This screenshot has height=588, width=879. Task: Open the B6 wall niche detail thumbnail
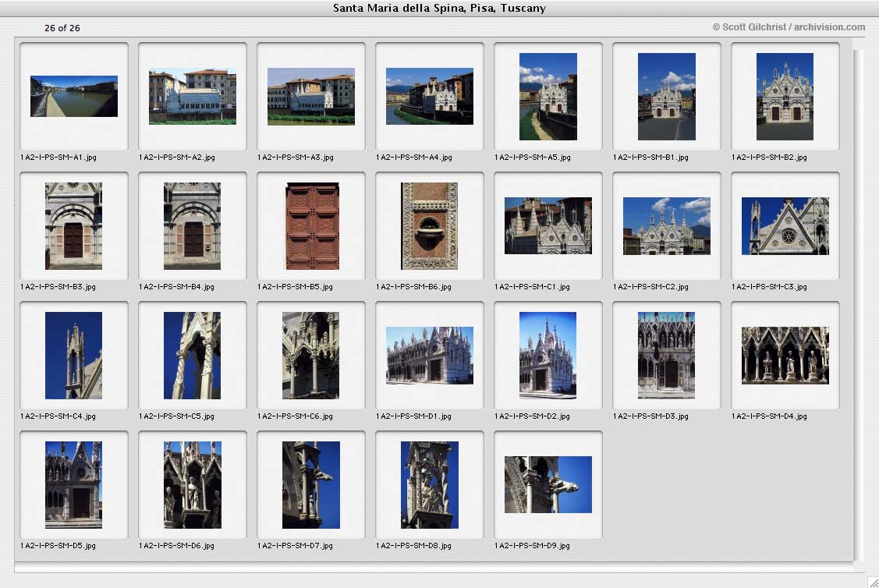tap(430, 226)
